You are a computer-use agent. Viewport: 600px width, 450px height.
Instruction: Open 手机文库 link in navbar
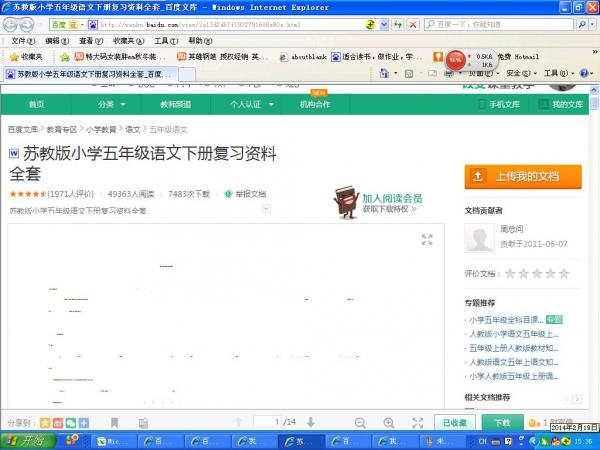(499, 104)
